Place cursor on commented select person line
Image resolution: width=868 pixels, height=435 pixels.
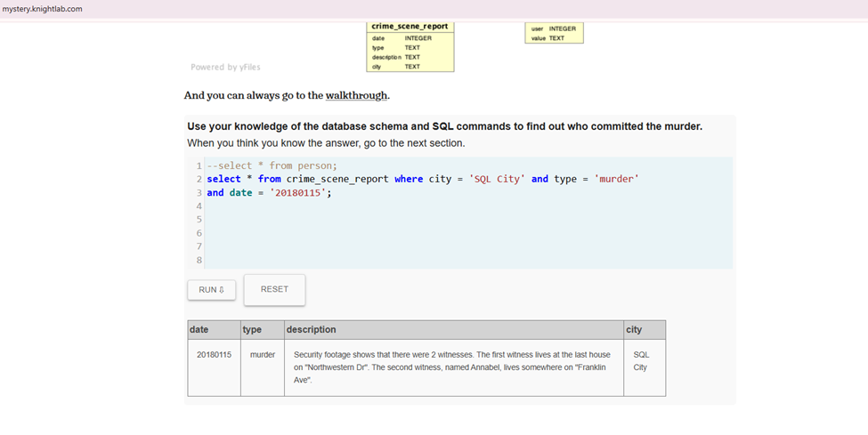pos(272,165)
